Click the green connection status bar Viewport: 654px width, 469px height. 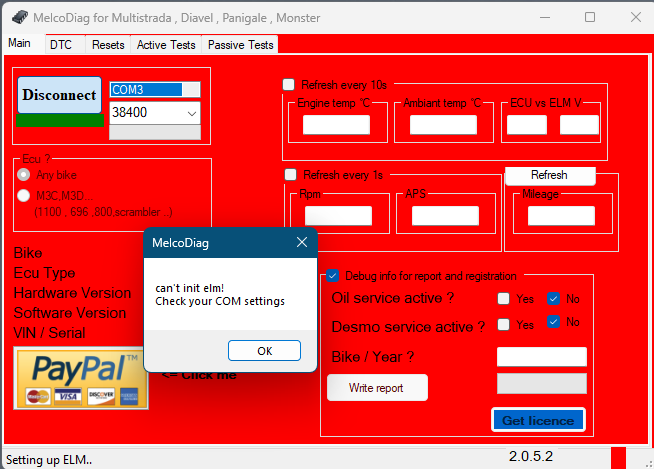[60, 120]
